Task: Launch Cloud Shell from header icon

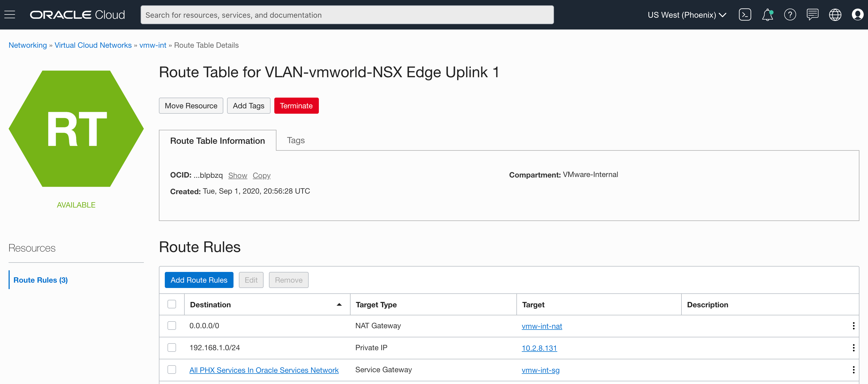Action: (x=745, y=15)
